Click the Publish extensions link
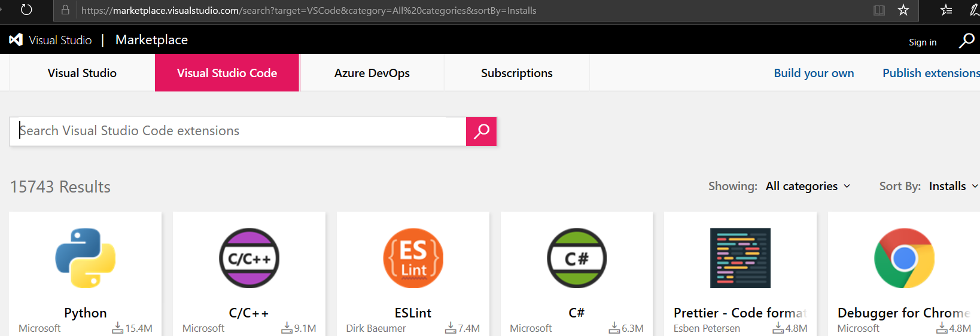 930,73
